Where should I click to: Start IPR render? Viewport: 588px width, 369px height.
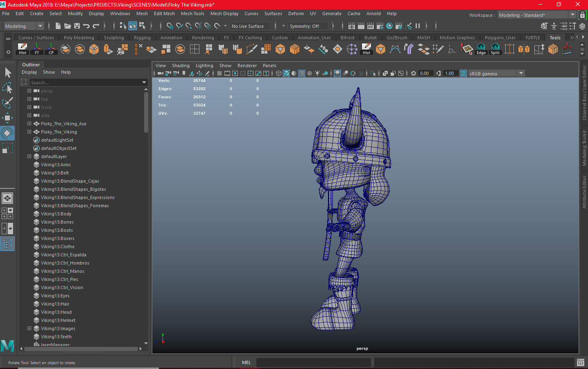click(x=371, y=26)
